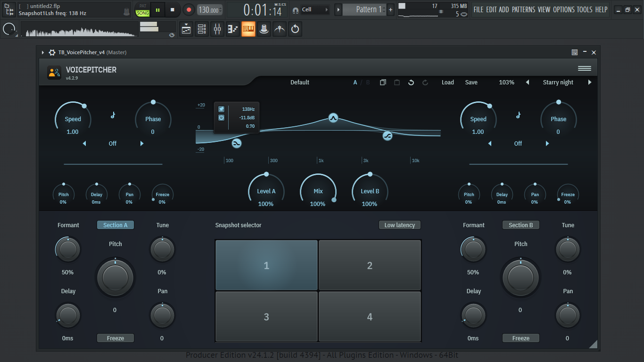
Task: Switch to PAT/SONG mode toggle
Action: pyautogui.click(x=143, y=9)
